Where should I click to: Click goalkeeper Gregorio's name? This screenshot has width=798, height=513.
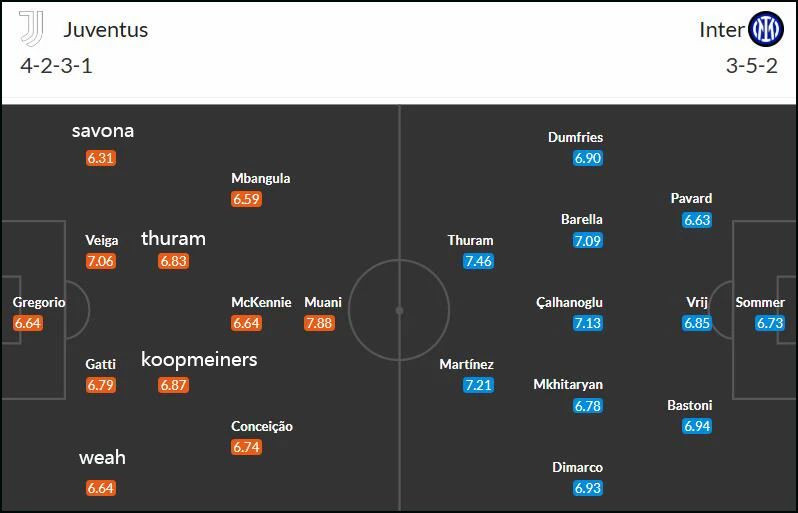39,302
